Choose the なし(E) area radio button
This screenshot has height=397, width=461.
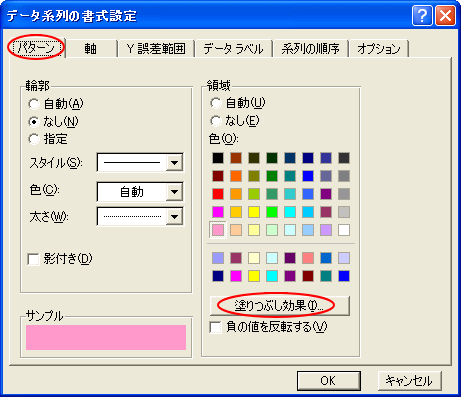216,121
